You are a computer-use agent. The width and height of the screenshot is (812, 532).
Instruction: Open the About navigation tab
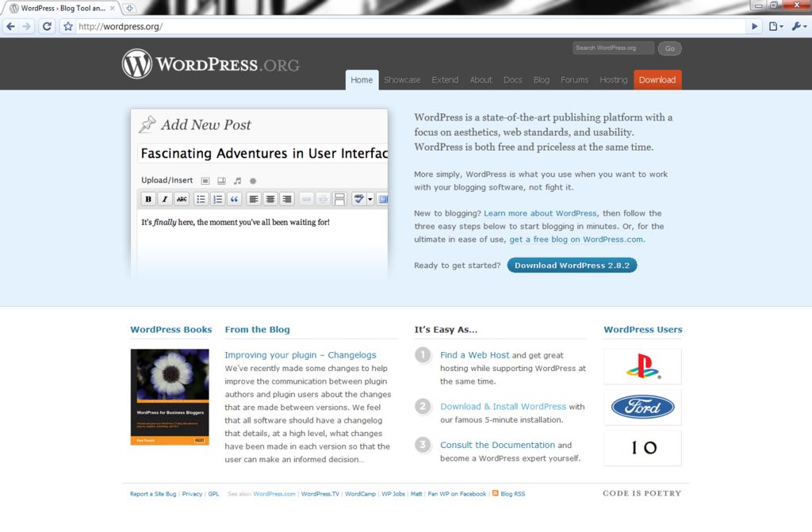(x=481, y=80)
